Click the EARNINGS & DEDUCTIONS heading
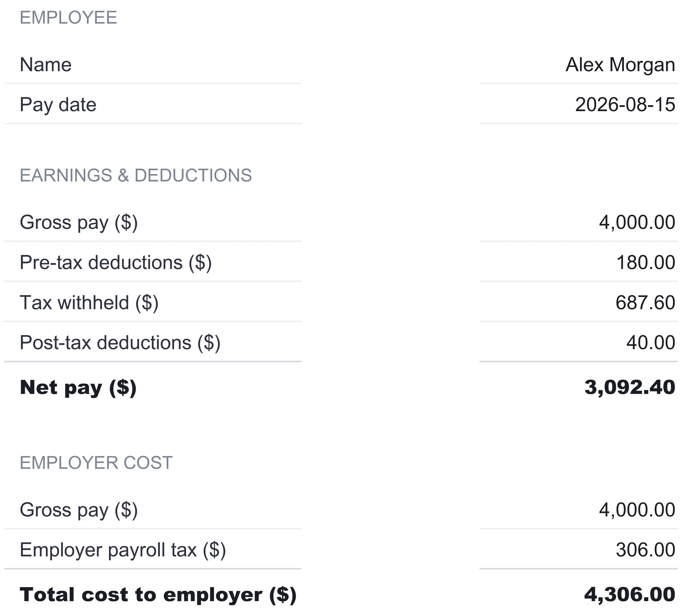This screenshot has width=682, height=616. (136, 175)
